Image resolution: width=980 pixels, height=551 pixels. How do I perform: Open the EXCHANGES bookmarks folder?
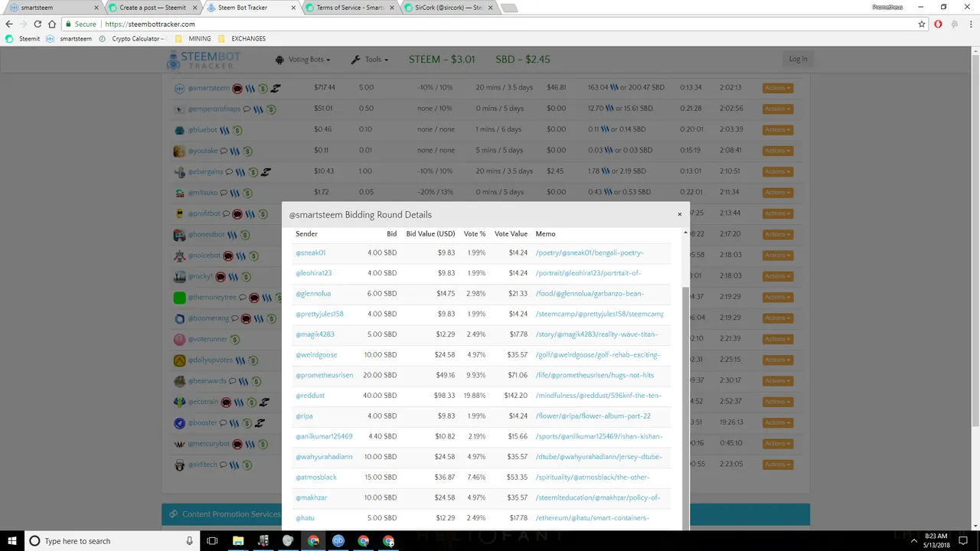click(x=242, y=38)
